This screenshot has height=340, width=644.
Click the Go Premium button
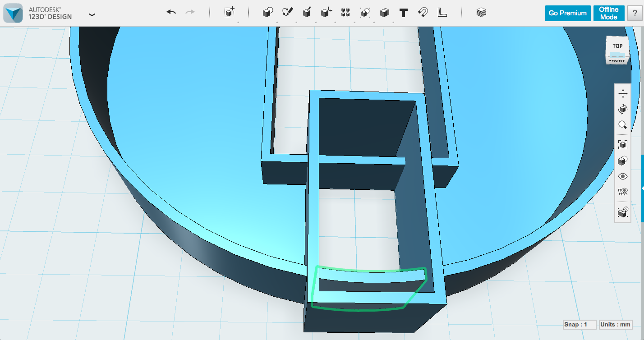[x=568, y=13]
